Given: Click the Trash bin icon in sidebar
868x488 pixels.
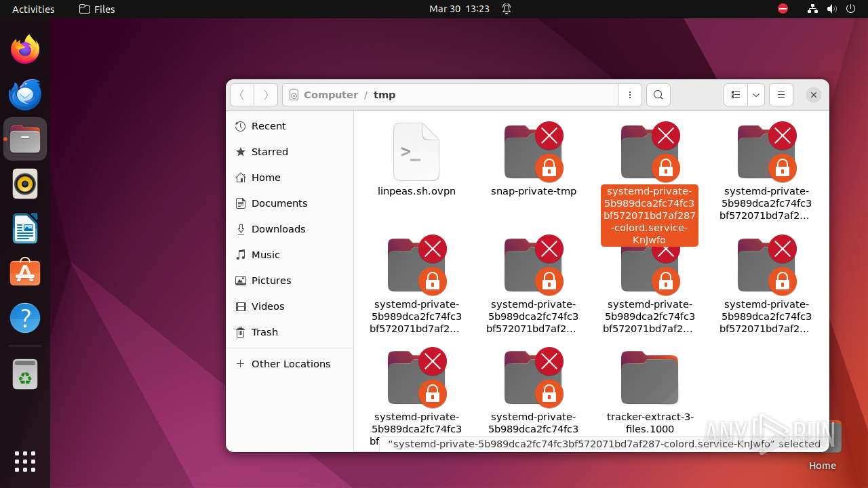Looking at the screenshot, I should coord(240,332).
